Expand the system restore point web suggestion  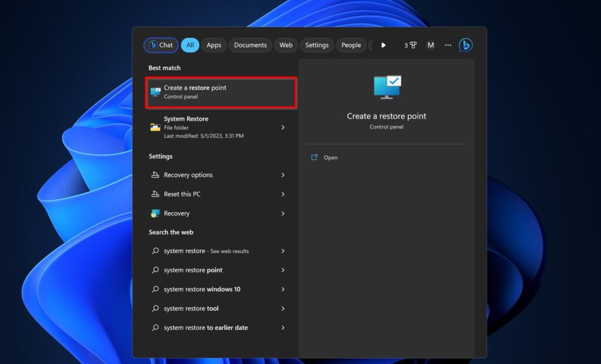click(x=283, y=270)
